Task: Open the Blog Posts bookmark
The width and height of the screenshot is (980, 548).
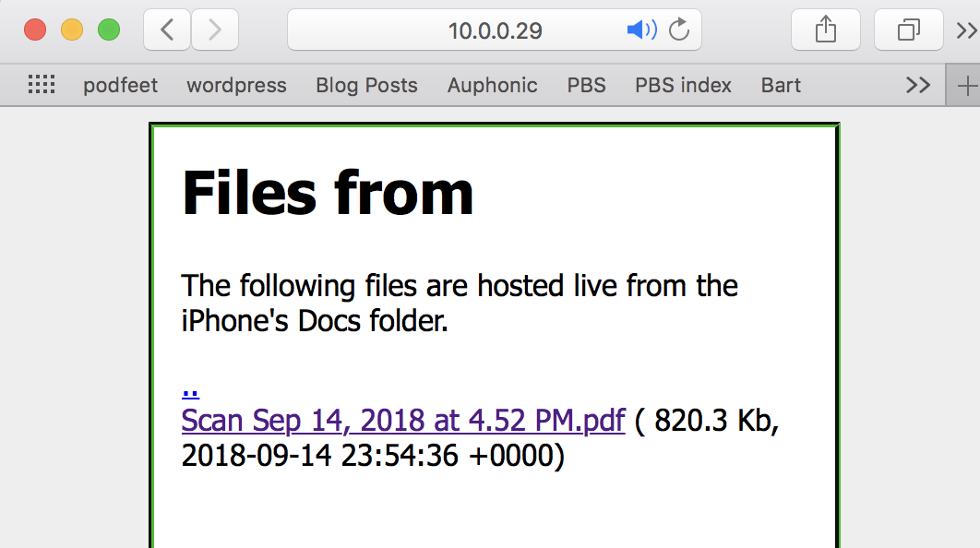Action: [x=366, y=85]
